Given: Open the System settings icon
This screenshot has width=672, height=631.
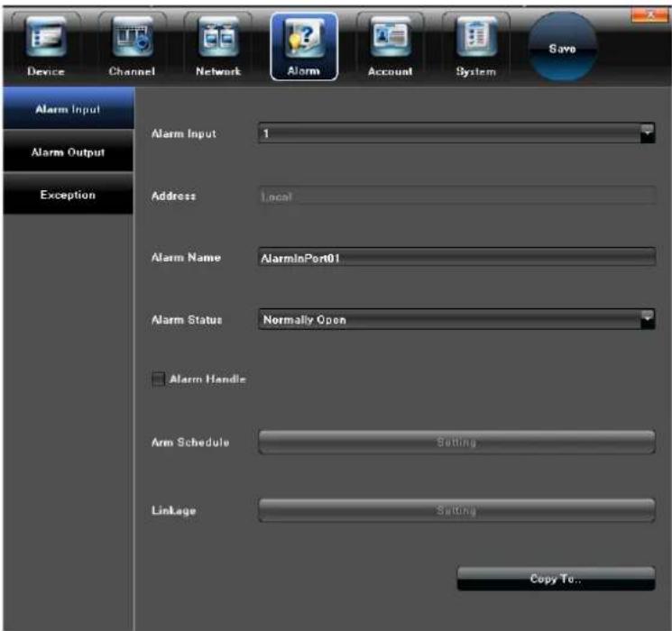Looking at the screenshot, I should click(475, 46).
